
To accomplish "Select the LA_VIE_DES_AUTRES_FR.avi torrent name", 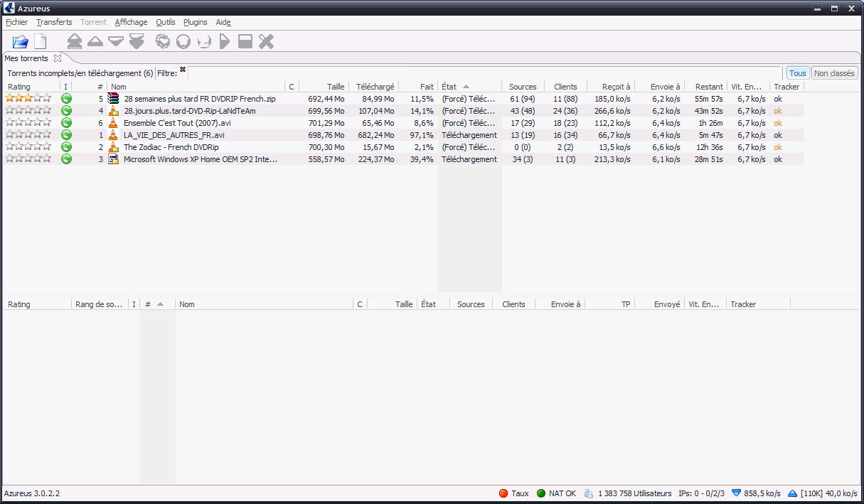I will pos(174,135).
